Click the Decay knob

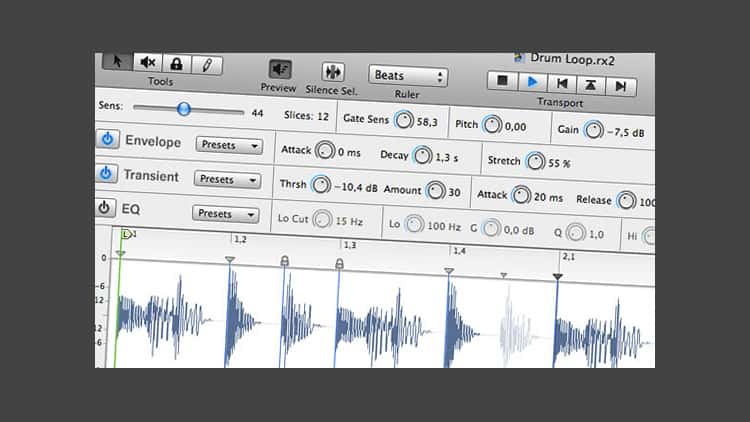422,156
